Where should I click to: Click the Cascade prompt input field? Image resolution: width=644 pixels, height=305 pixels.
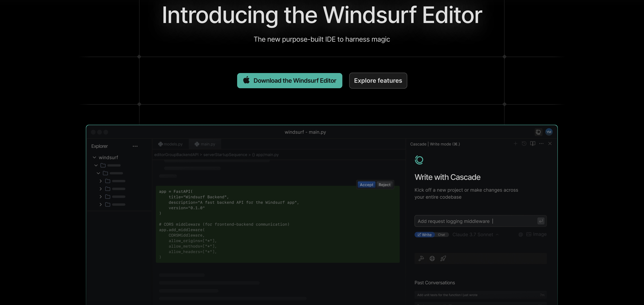(x=475, y=221)
